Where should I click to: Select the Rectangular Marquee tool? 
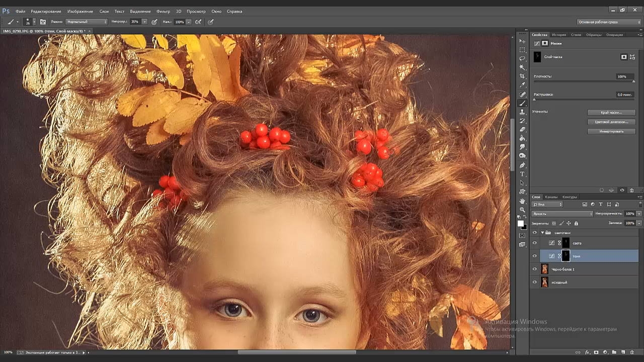point(522,50)
